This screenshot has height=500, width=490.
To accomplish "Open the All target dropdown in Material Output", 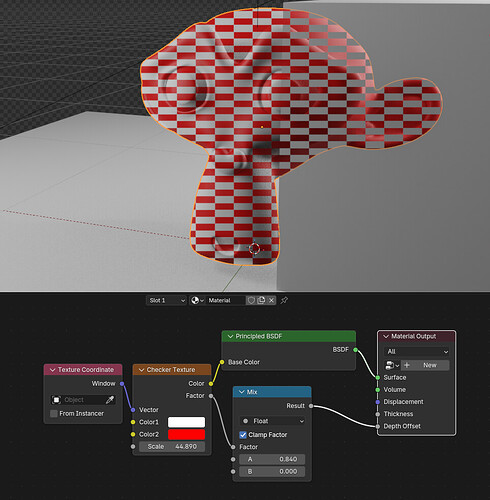I will (417, 351).
